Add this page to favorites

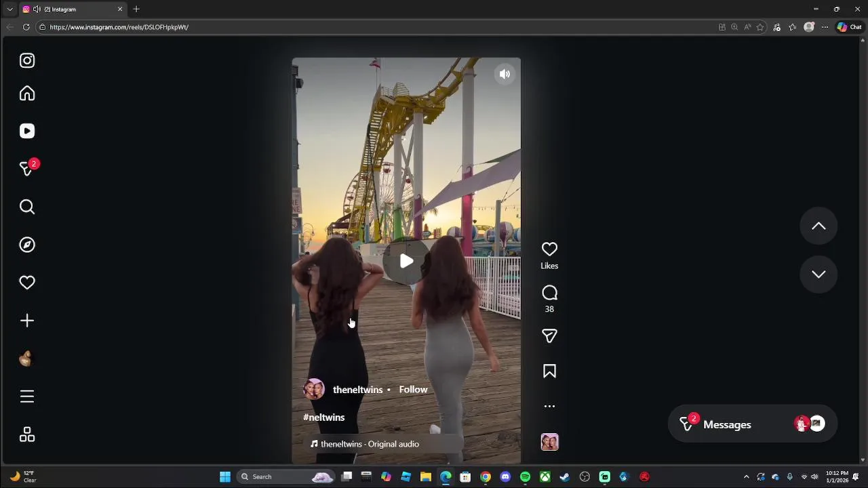click(x=760, y=27)
